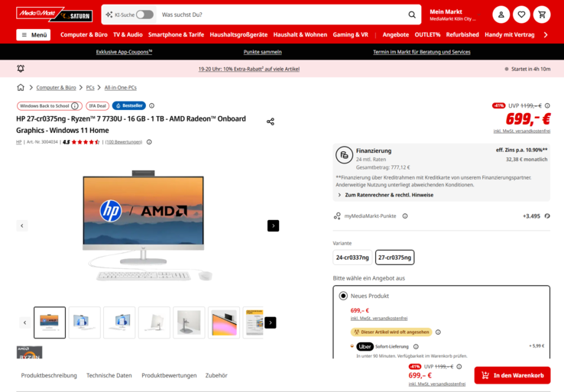564x392 pixels.
Task: Click info icon next to 'oft angesehen' badge
Action: click(x=438, y=332)
